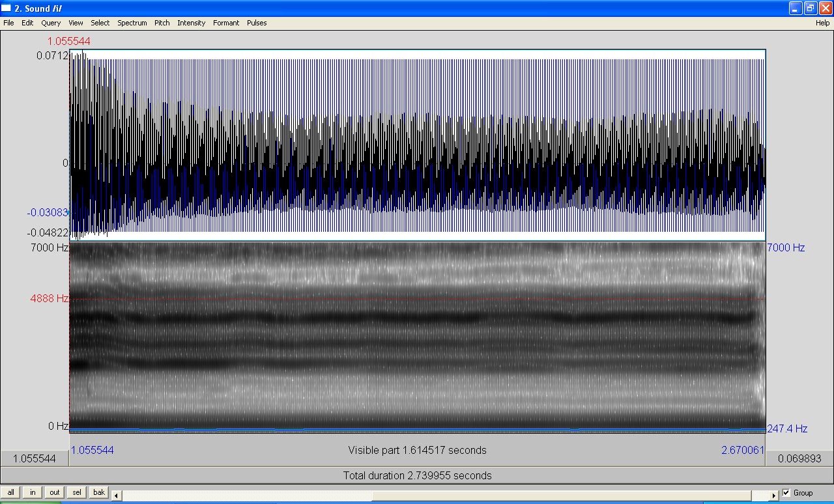Click the red 4888 Hz frequency label

pyautogui.click(x=50, y=298)
